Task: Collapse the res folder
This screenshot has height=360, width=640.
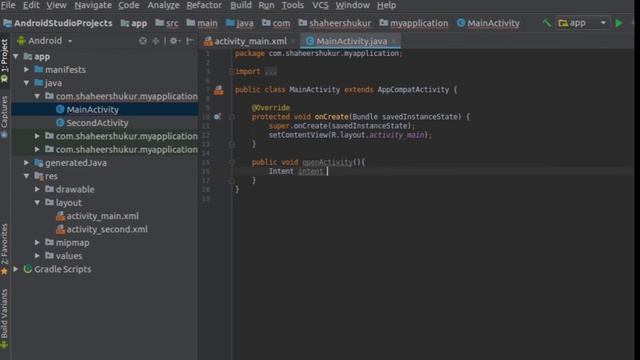Action: click(27, 176)
